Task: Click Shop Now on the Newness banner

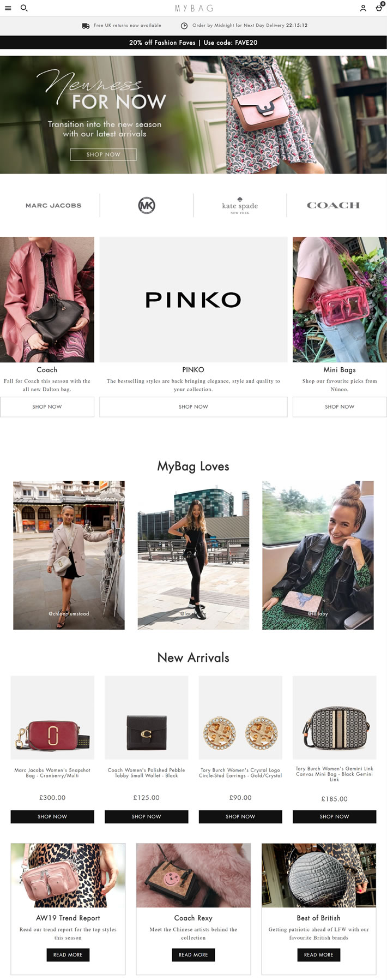Action: pyautogui.click(x=103, y=154)
